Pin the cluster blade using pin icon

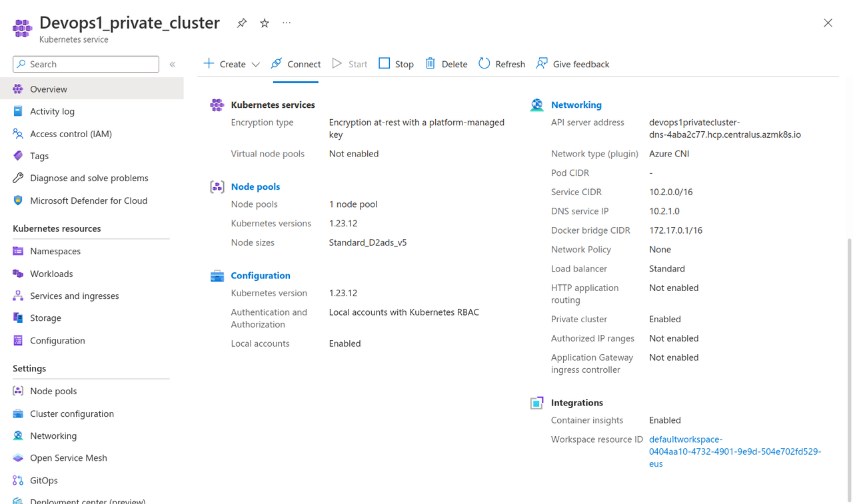click(242, 23)
